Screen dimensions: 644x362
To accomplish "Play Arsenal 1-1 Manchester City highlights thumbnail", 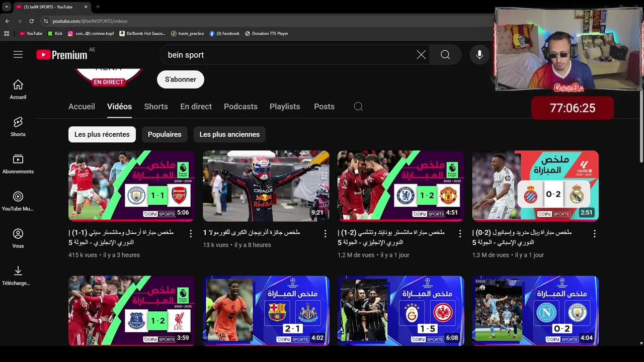I will coord(131,186).
